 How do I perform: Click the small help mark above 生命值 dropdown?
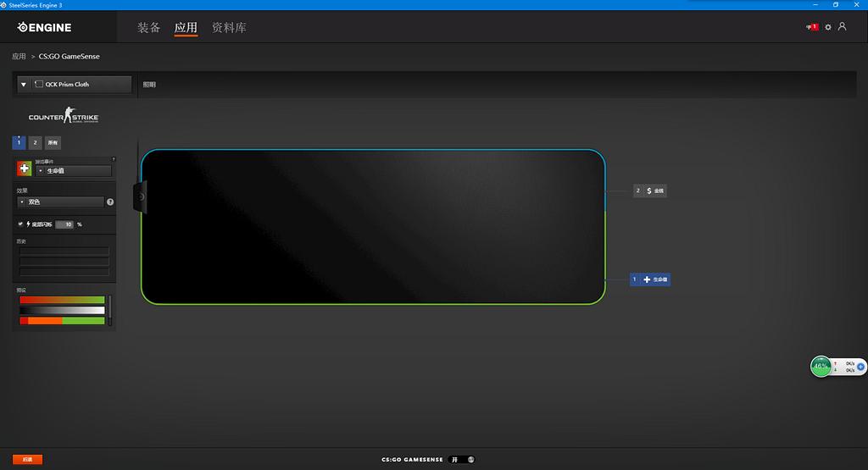tap(114, 159)
